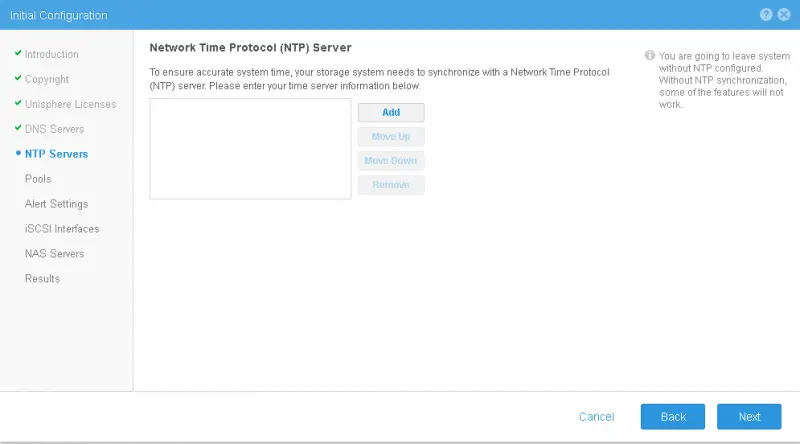Click the info icon beside NTP warning

coord(649,55)
